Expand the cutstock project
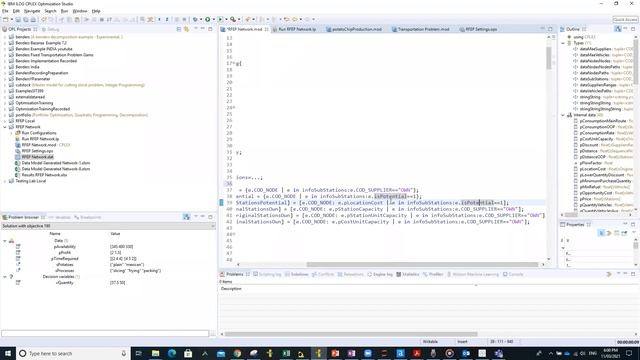This screenshot has width=640, height=360. click(x=5, y=85)
